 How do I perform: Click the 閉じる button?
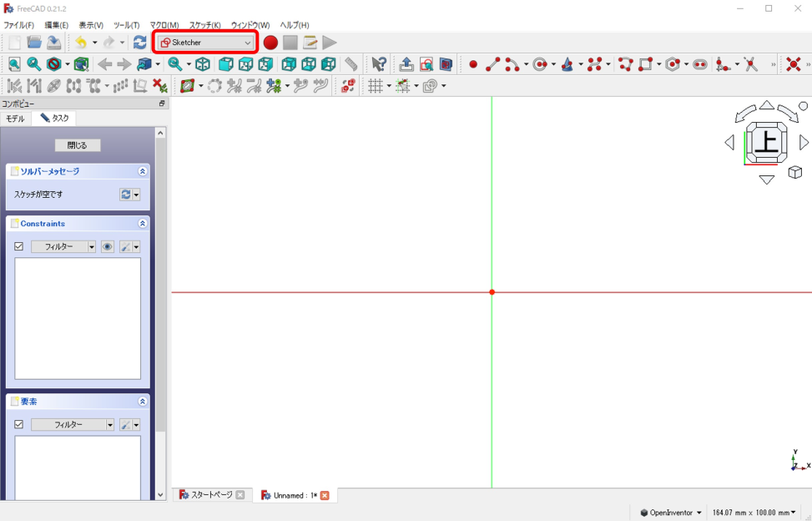point(77,145)
